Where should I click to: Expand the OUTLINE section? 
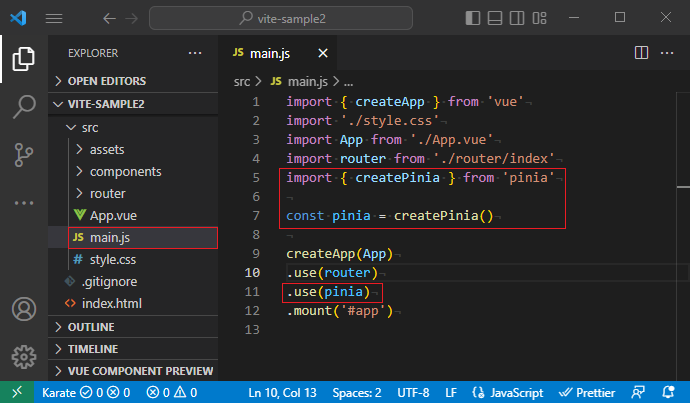coord(133,327)
